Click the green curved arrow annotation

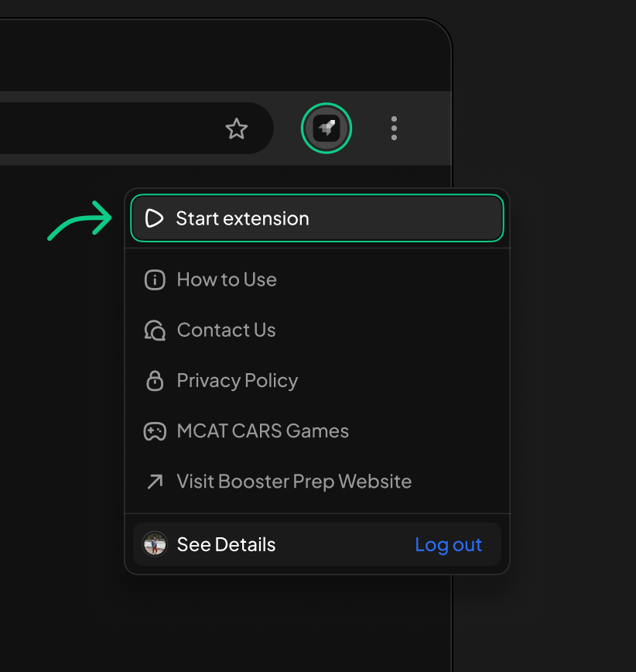(x=80, y=221)
